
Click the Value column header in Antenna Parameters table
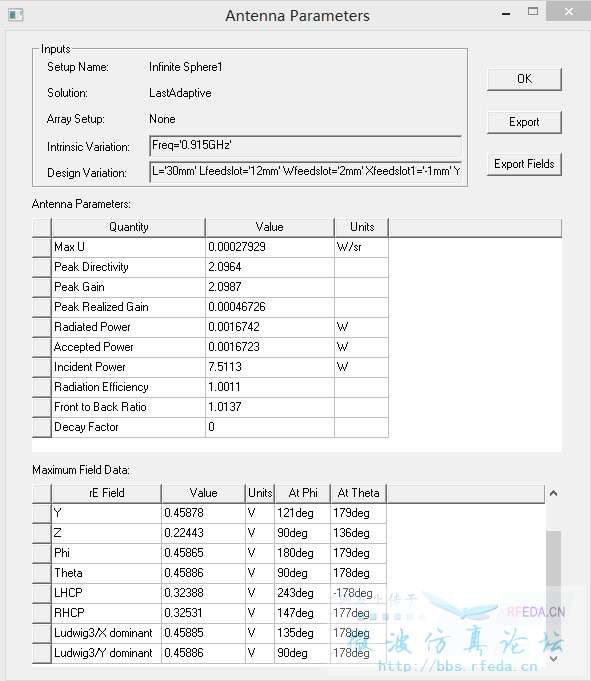[270, 227]
